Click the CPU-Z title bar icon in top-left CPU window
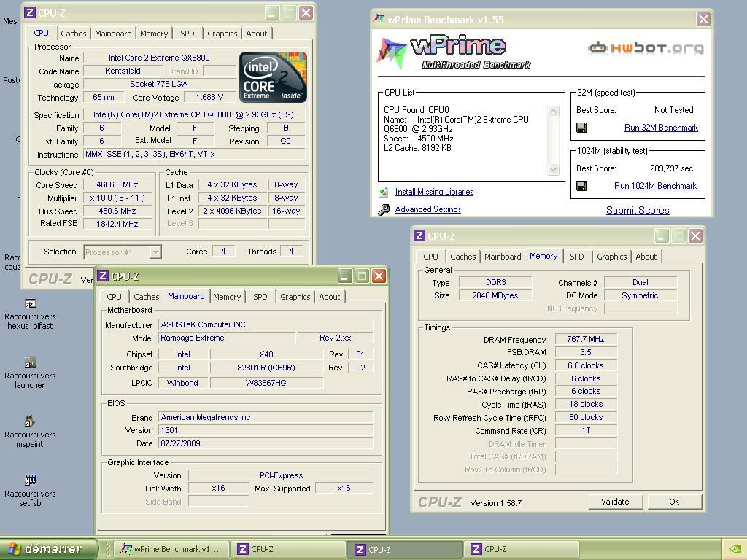747x560 pixels. coord(29,12)
